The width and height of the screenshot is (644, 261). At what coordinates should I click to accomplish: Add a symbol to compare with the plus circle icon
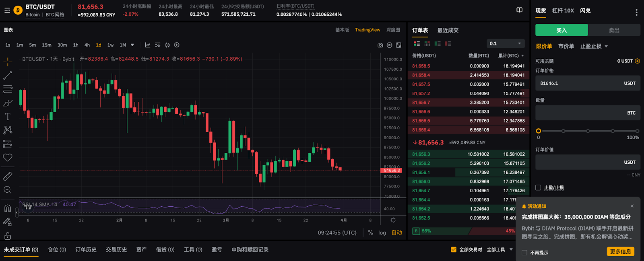click(177, 45)
